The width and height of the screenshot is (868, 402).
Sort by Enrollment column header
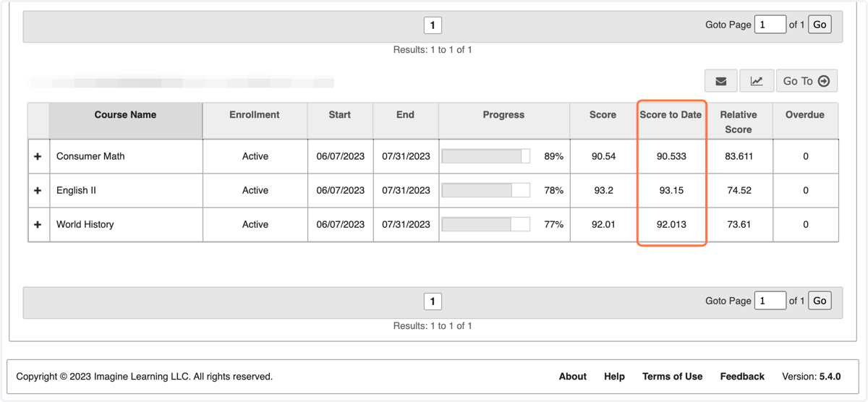[255, 120]
